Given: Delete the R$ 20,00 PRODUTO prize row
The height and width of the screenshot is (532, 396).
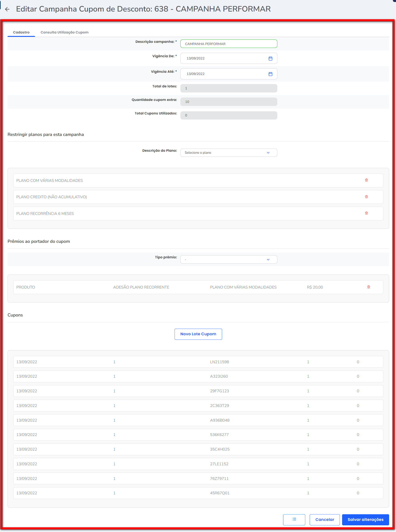Looking at the screenshot, I should [368, 287].
